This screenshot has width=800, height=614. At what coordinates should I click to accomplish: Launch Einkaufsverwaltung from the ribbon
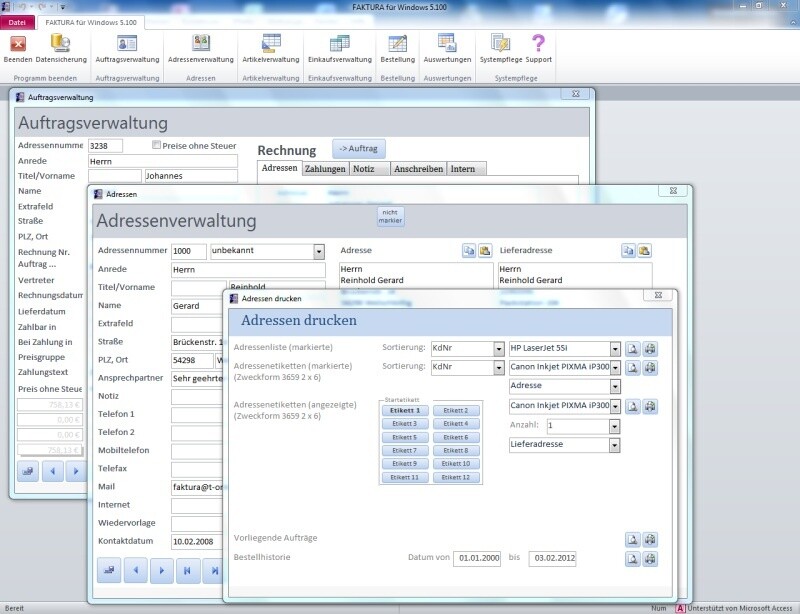(339, 44)
